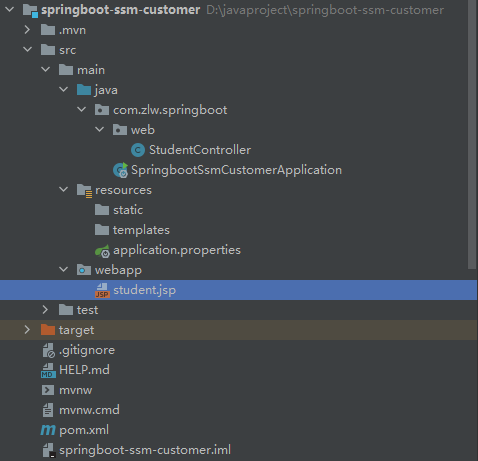Click the mvnw script file icon
This screenshot has width=478, height=461.
(48, 390)
